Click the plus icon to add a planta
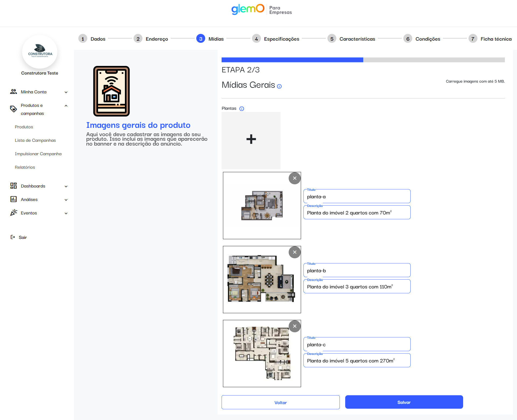This screenshot has height=420, width=517. 251,139
